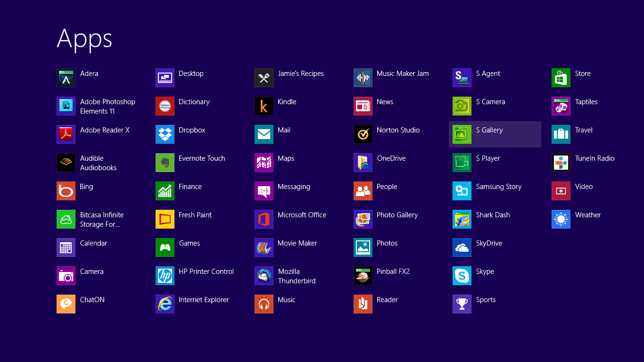Open the Weather sun icon
Image resolution: width=644 pixels, height=362 pixels.
coord(561,219)
